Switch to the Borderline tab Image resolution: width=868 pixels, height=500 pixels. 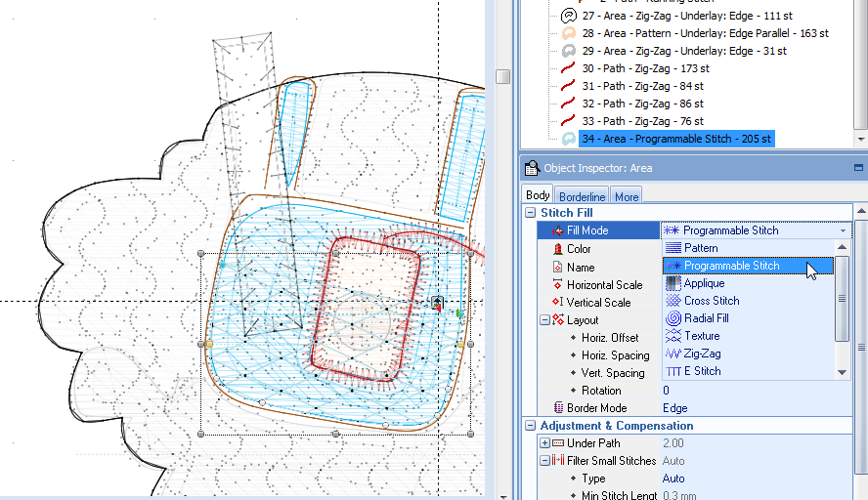tap(583, 196)
